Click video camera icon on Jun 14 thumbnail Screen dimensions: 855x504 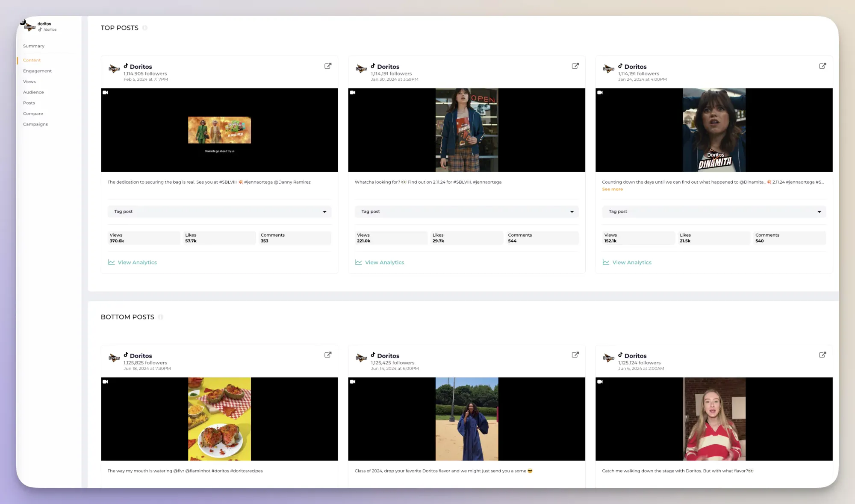coord(353,382)
